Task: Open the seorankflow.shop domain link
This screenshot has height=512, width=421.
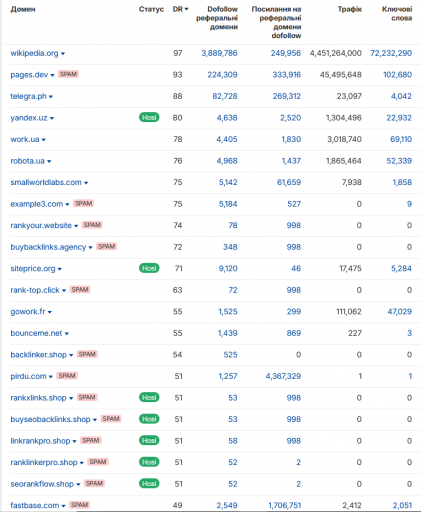Action: click(x=42, y=484)
